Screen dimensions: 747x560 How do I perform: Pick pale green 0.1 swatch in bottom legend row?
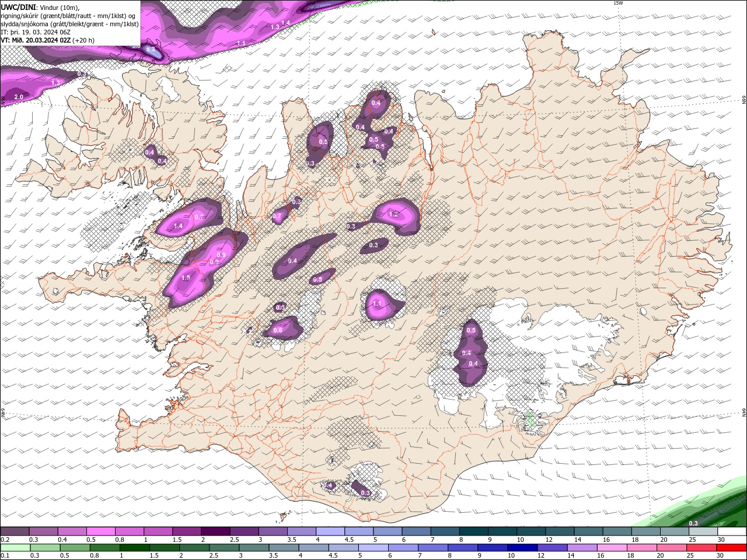[15, 548]
